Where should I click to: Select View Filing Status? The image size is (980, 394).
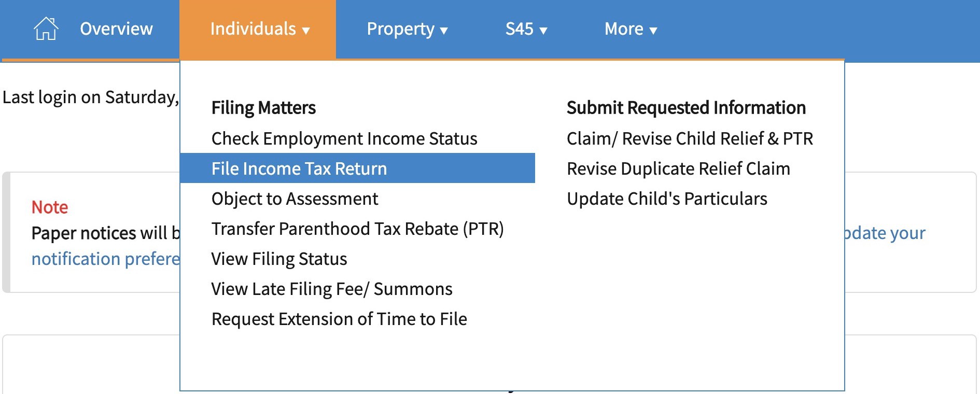coord(279,259)
